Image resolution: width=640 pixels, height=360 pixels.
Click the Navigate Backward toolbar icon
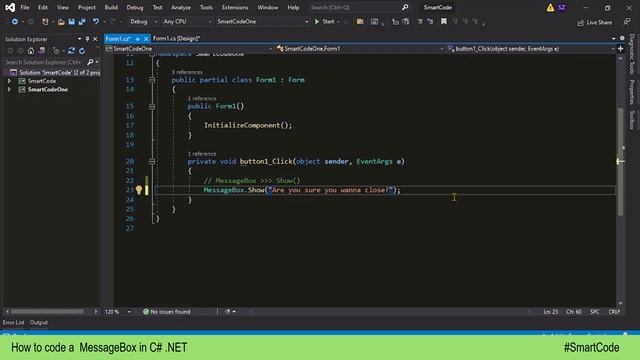(15, 22)
